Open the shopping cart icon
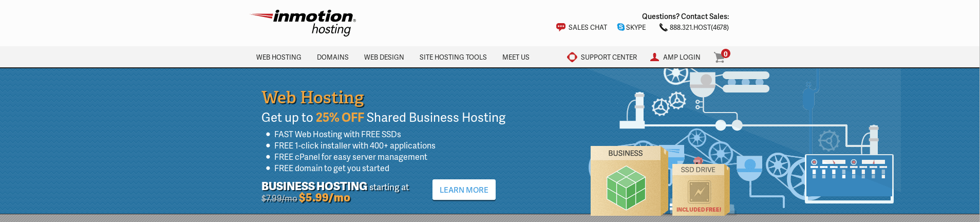This screenshot has width=980, height=222. pos(719,58)
